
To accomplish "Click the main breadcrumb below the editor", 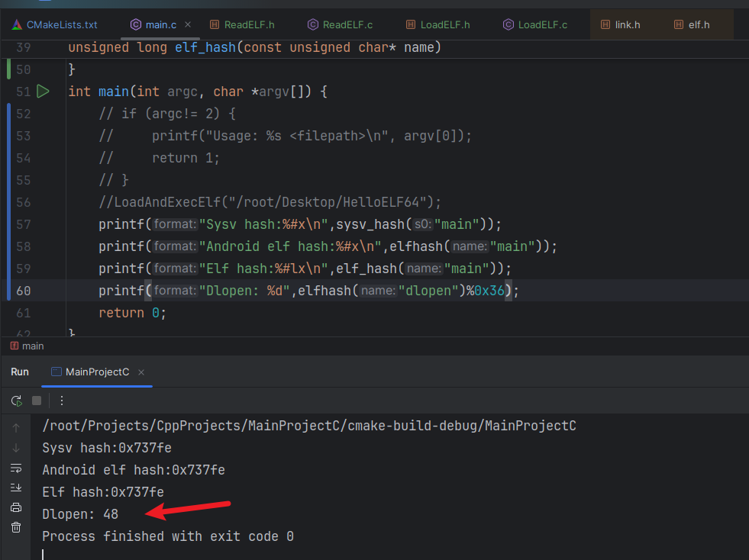I will pyautogui.click(x=32, y=346).
